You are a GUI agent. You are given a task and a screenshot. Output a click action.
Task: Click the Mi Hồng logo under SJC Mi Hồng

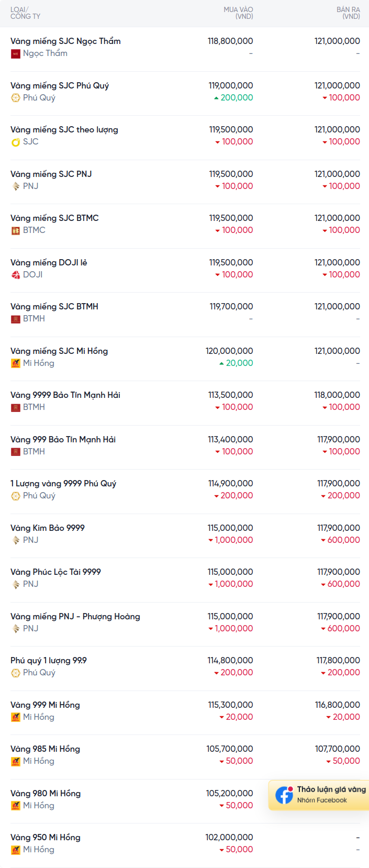coord(16,363)
